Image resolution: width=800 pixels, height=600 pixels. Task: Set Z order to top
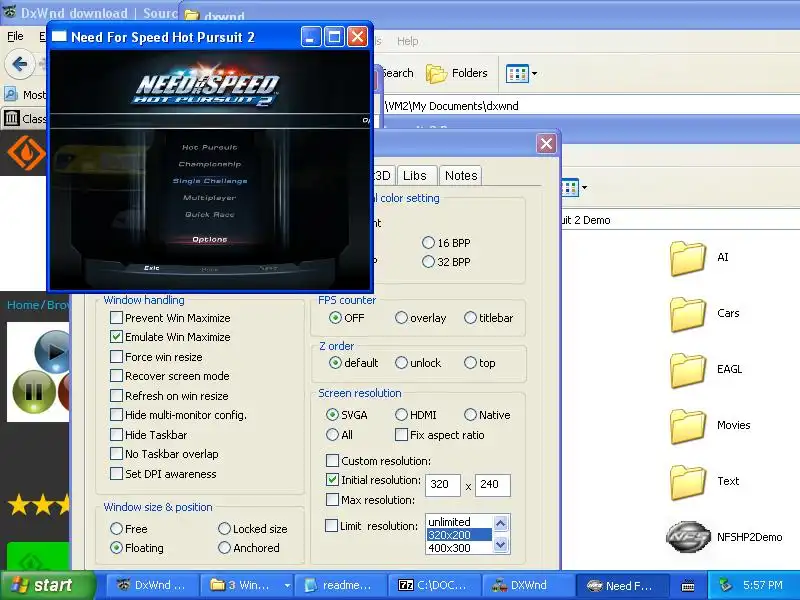click(470, 363)
